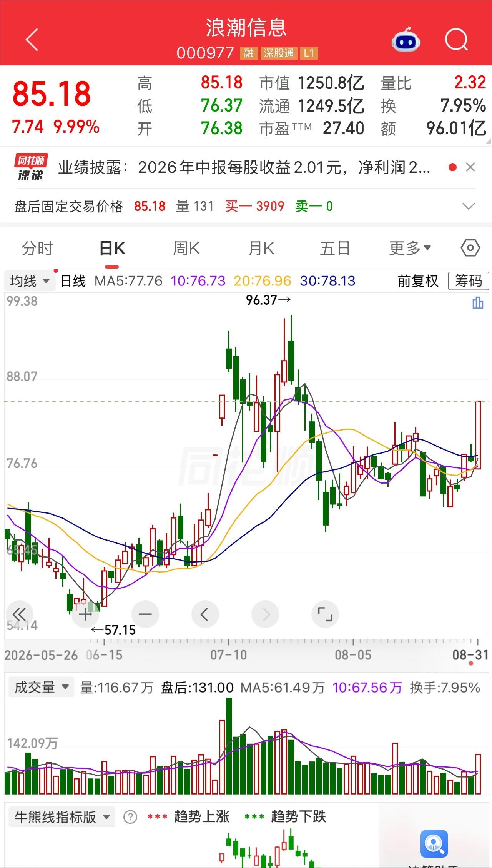Open the 牛熊线指标版 dropdown

pyautogui.click(x=62, y=817)
